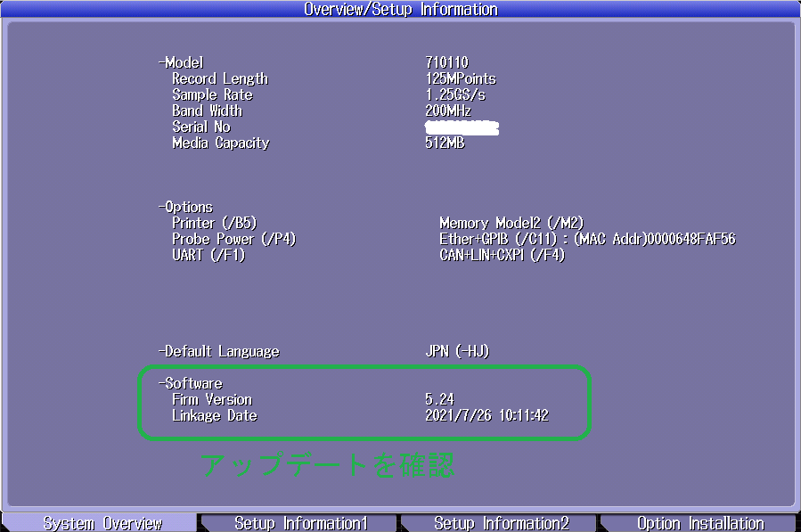The height and width of the screenshot is (532, 801).
Task: Select the CAN+LIN+CXPI (/F4) option
Action: click(x=502, y=255)
